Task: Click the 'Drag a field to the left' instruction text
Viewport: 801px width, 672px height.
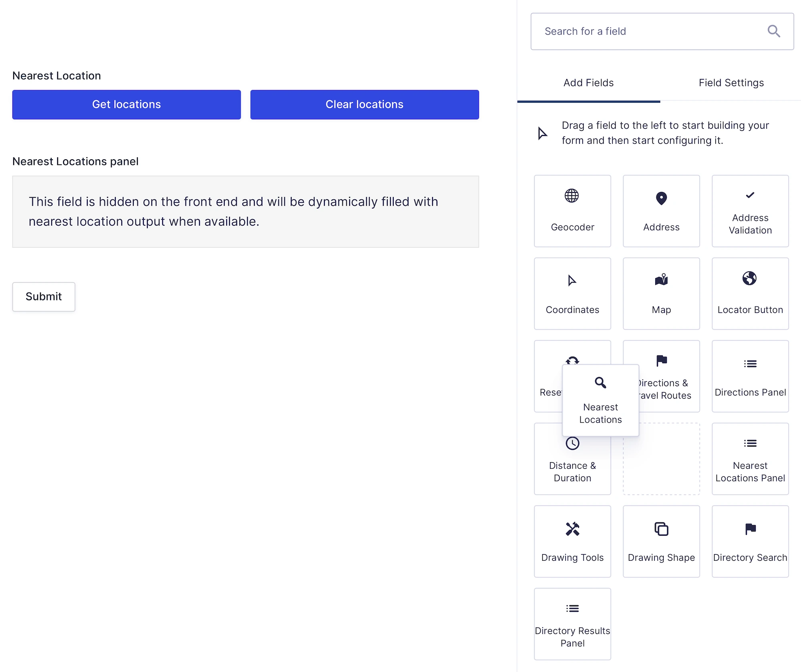Action: 665,133
